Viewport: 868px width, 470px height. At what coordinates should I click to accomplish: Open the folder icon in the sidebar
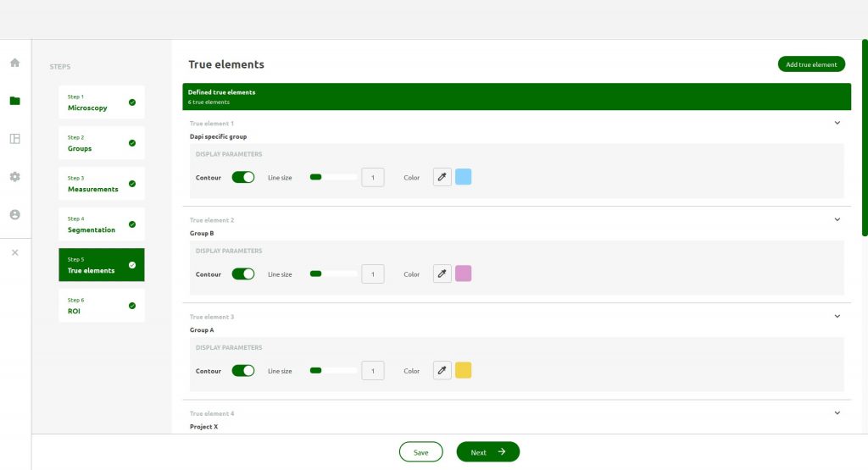pyautogui.click(x=14, y=101)
